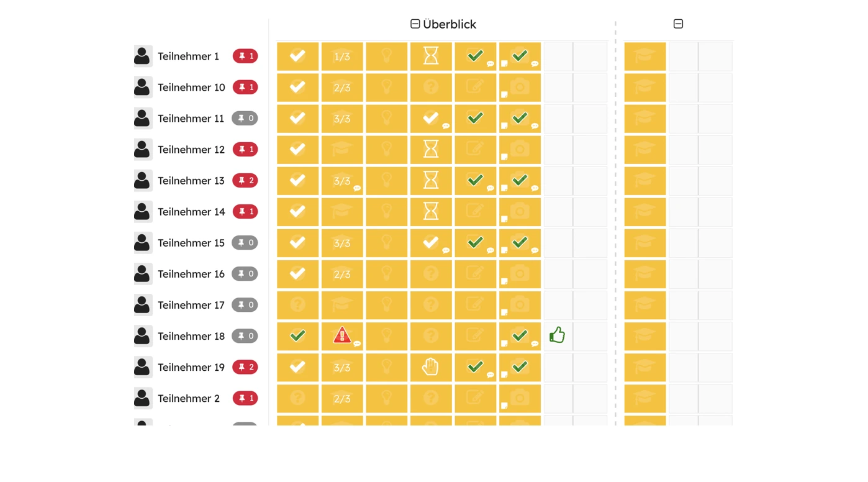Click the question mark cell for Teilnehmer 17
Viewport: 868px width, 482px height.
(x=430, y=305)
